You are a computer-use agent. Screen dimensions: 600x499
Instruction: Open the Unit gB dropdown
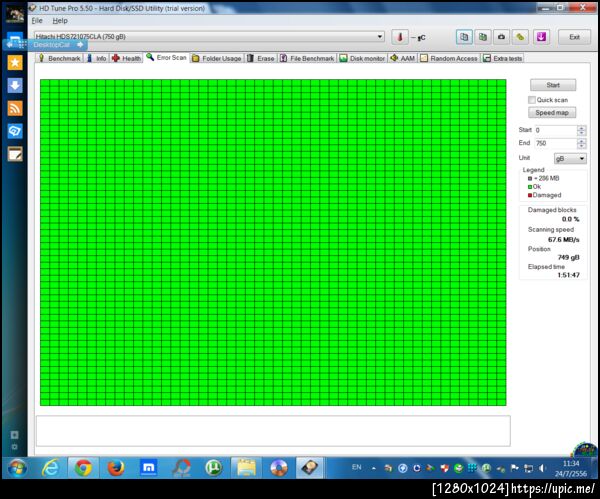click(x=570, y=158)
